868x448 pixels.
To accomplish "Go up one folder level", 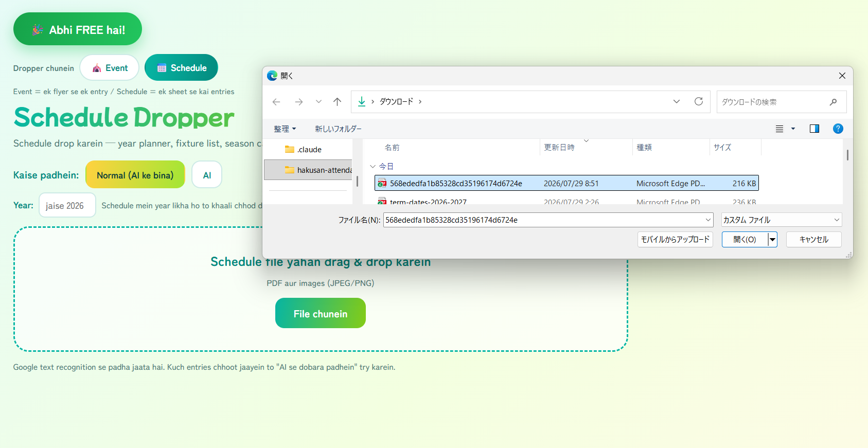I will pos(337,102).
